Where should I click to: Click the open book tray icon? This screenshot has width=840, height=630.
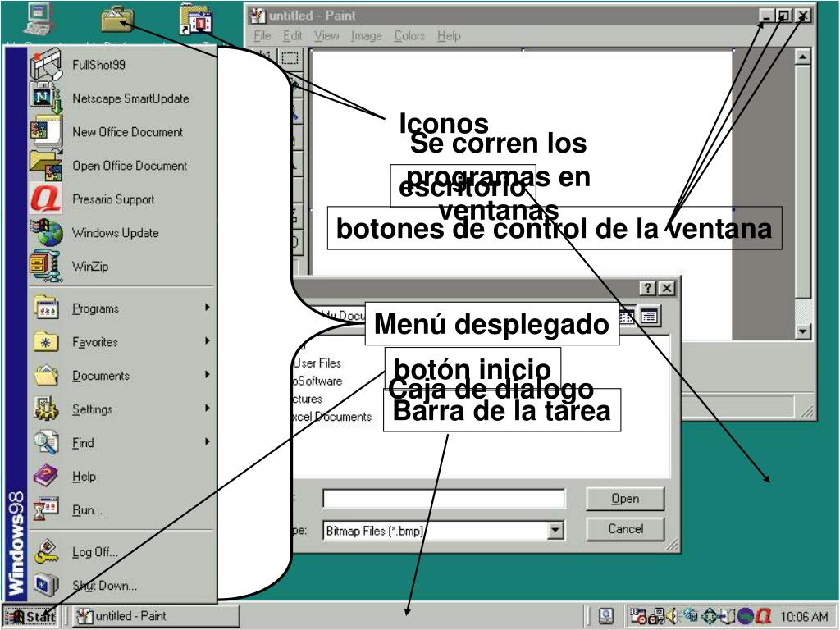(727, 617)
